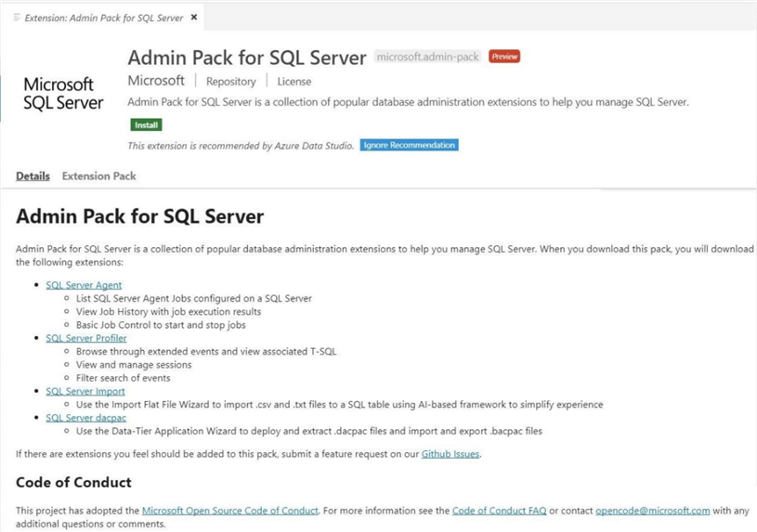Open the SQL Server Import link
The height and width of the screenshot is (532, 757).
pos(85,392)
